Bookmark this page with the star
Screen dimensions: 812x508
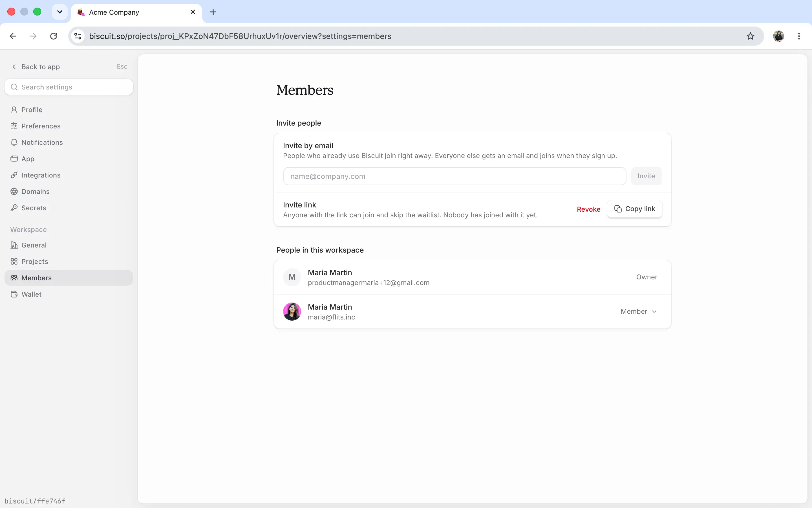point(750,36)
